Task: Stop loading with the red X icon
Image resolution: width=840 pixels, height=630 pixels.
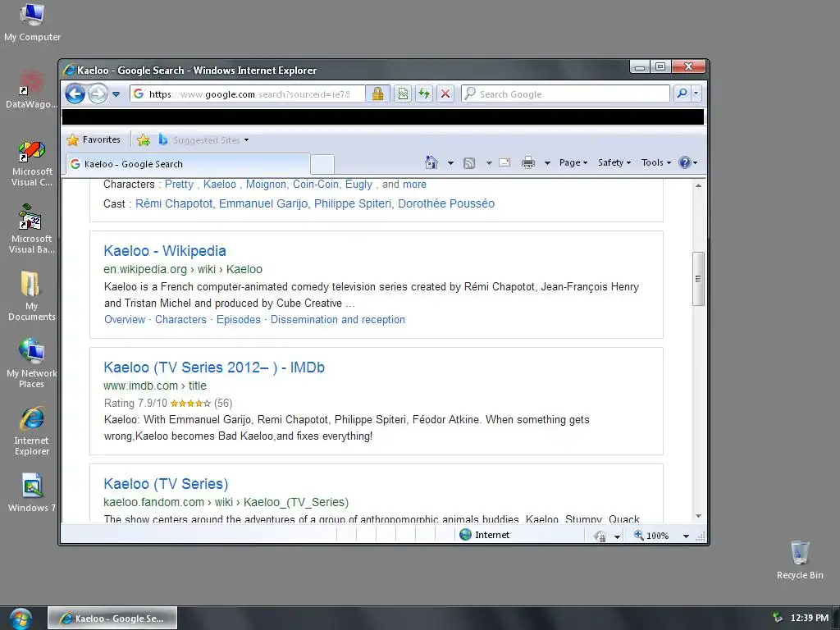Action: click(x=445, y=94)
